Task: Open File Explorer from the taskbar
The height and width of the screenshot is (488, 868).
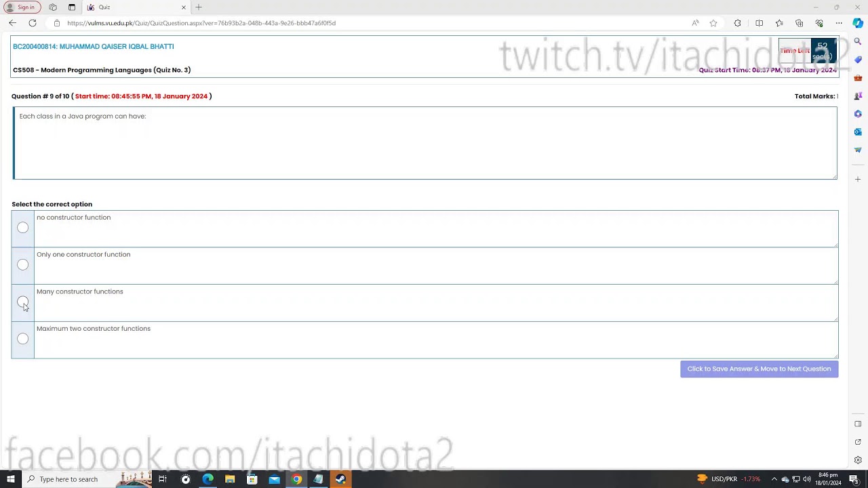Action: 230,479
